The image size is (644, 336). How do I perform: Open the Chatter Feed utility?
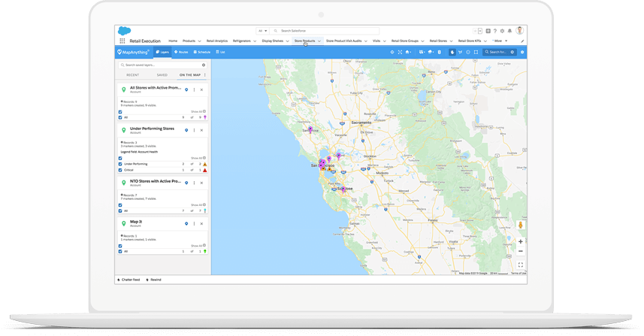(x=128, y=280)
